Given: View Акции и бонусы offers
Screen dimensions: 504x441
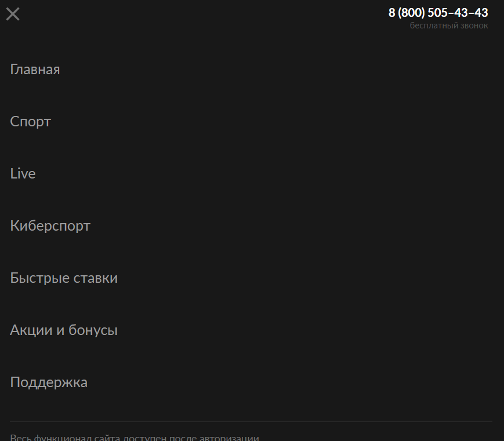Looking at the screenshot, I should pyautogui.click(x=64, y=330).
